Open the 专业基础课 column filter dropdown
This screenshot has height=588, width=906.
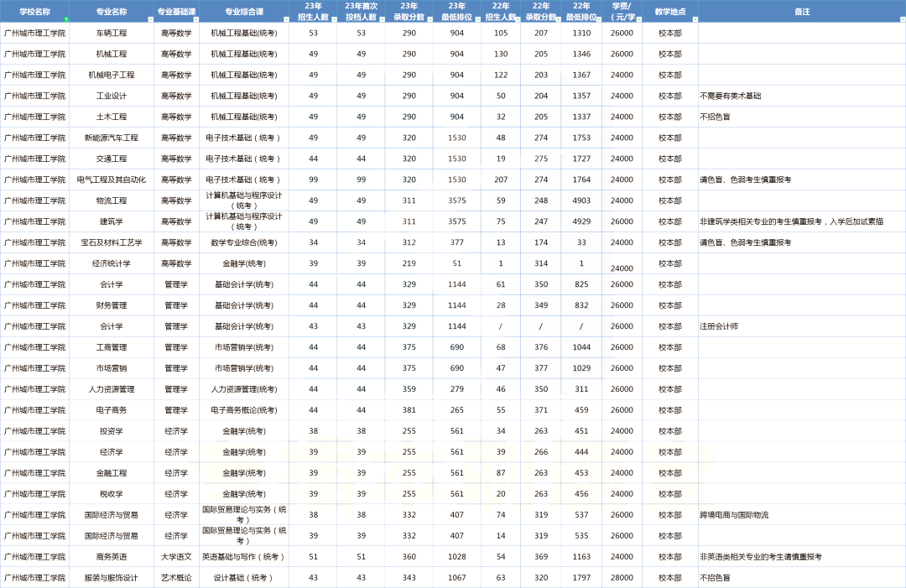pos(195,19)
